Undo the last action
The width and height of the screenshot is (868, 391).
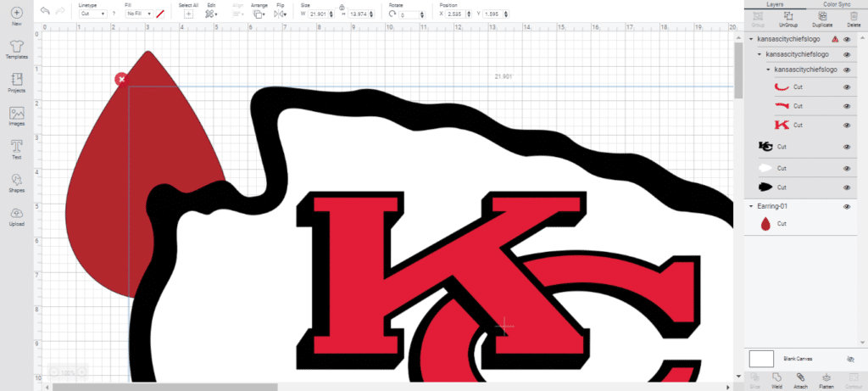coord(46,10)
